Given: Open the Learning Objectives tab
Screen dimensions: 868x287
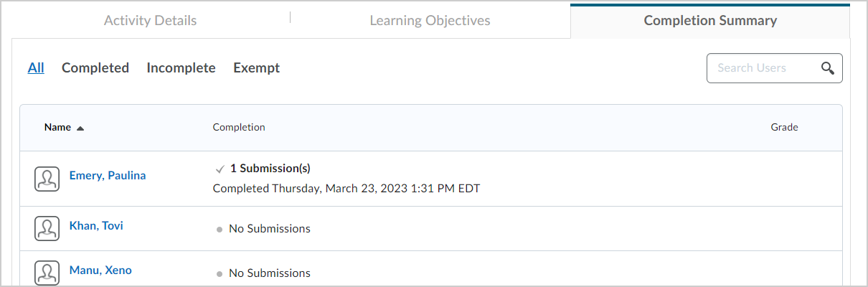Looking at the screenshot, I should tap(430, 20).
